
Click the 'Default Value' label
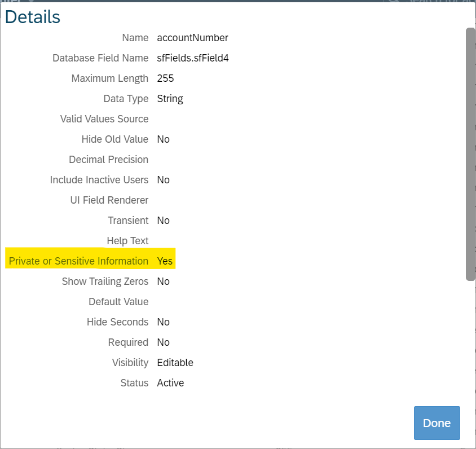(118, 302)
